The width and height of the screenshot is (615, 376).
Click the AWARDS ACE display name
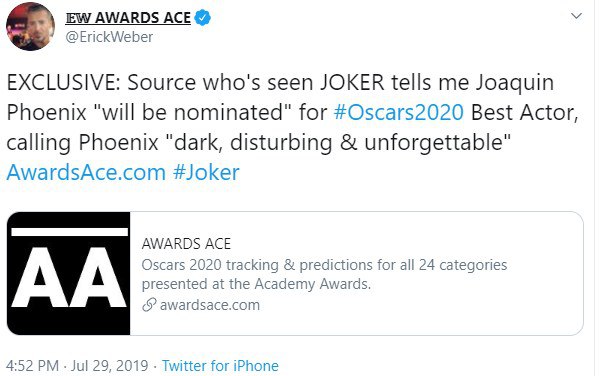tap(143, 18)
